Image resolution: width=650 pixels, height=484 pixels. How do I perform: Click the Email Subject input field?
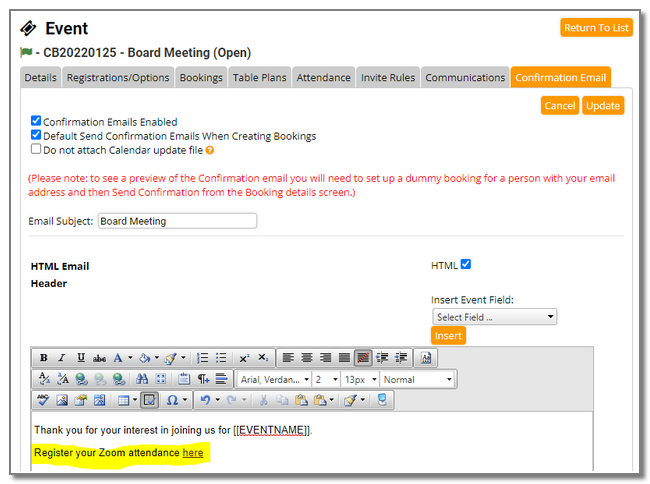pos(177,221)
